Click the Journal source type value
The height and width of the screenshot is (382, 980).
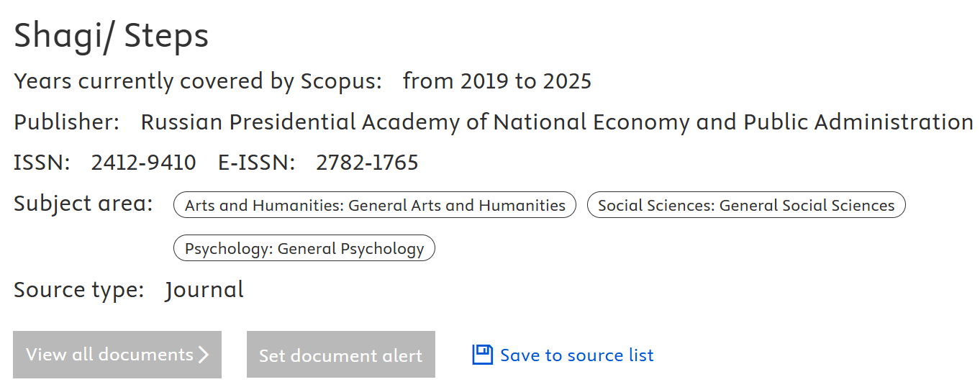[x=204, y=290]
